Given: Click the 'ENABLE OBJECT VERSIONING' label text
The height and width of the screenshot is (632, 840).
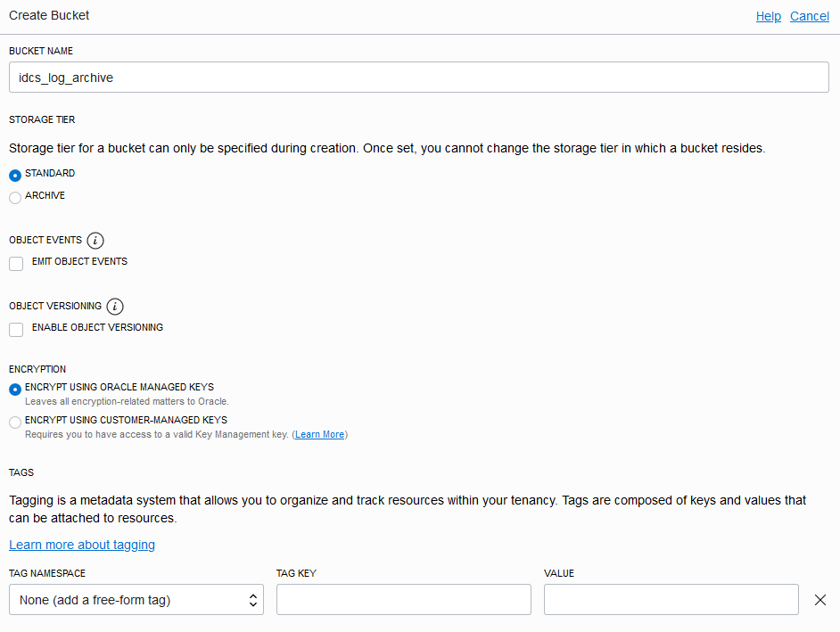Looking at the screenshot, I should point(97,328).
